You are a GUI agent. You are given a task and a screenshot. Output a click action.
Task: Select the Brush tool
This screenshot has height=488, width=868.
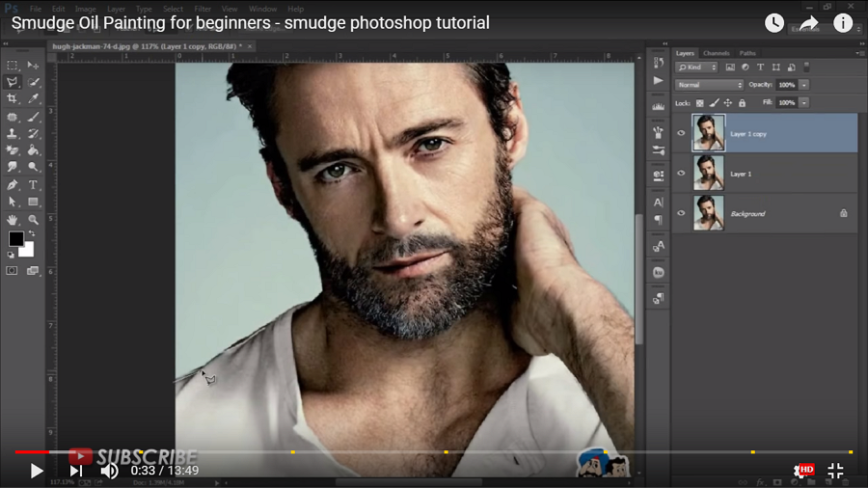(33, 117)
